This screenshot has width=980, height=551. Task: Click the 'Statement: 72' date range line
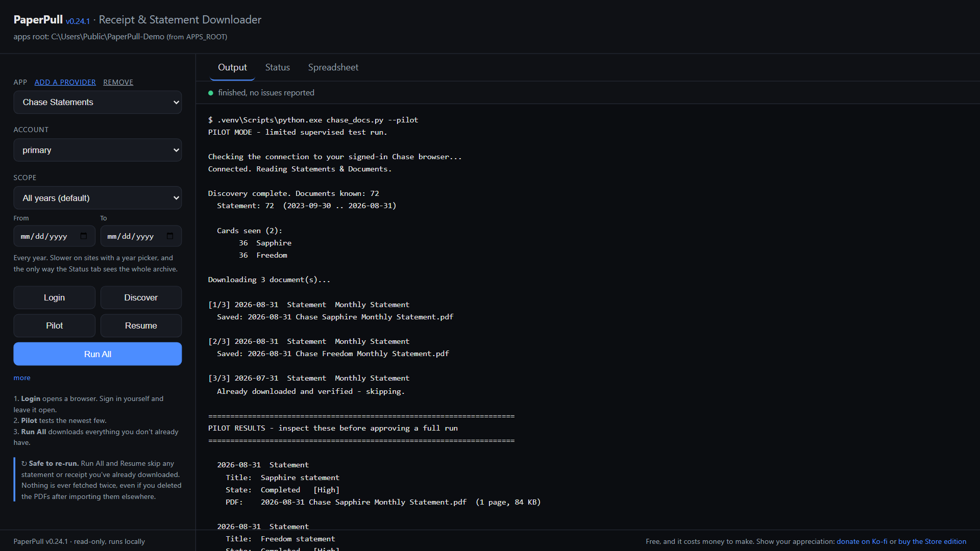pyautogui.click(x=306, y=206)
